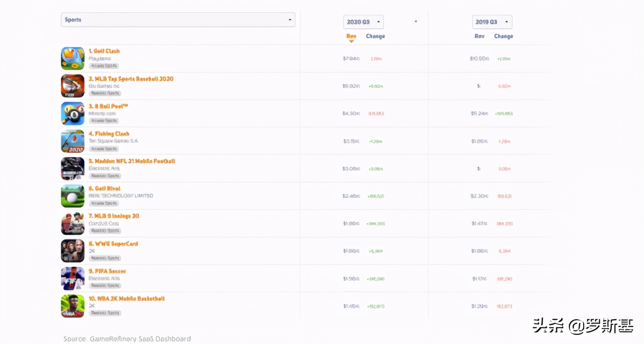Open the Sports genre dropdown
Viewport: 644px width, 344px height.
pyautogui.click(x=178, y=20)
